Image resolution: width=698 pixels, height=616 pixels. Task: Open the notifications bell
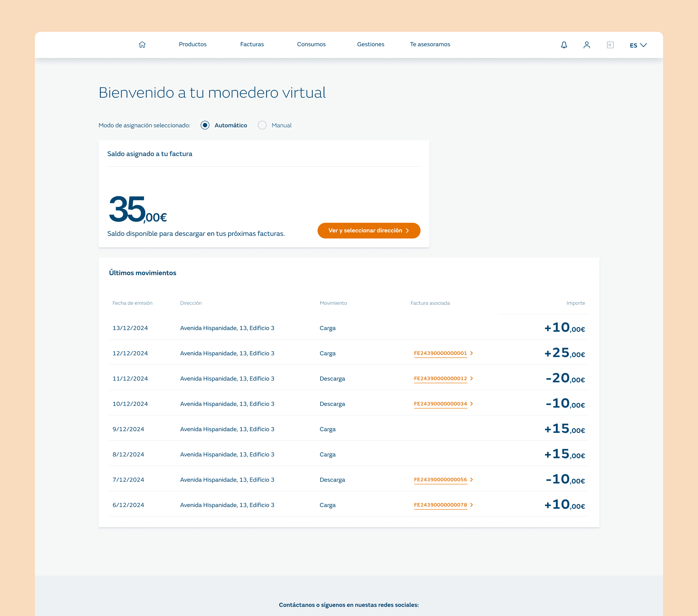[x=564, y=45]
